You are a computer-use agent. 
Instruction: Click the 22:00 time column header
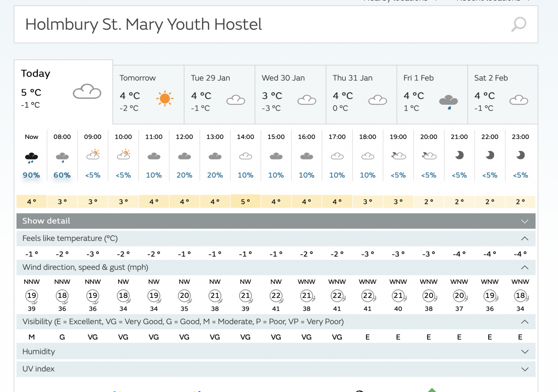coord(490,137)
